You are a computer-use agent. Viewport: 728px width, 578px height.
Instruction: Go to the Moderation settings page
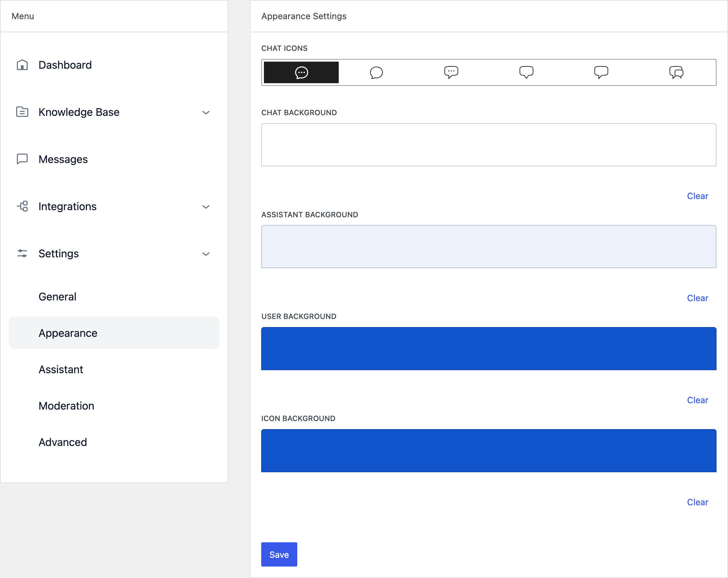tap(66, 406)
